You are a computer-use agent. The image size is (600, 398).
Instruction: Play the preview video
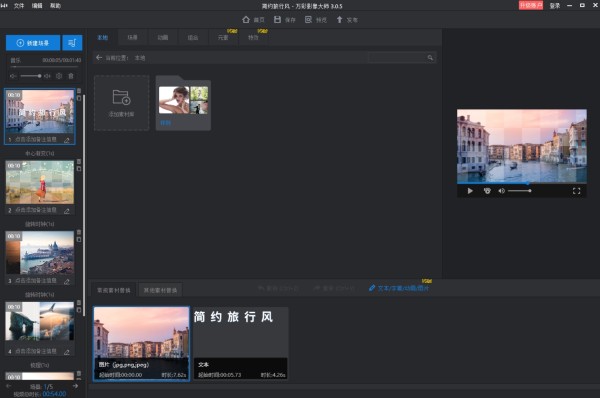pos(470,191)
